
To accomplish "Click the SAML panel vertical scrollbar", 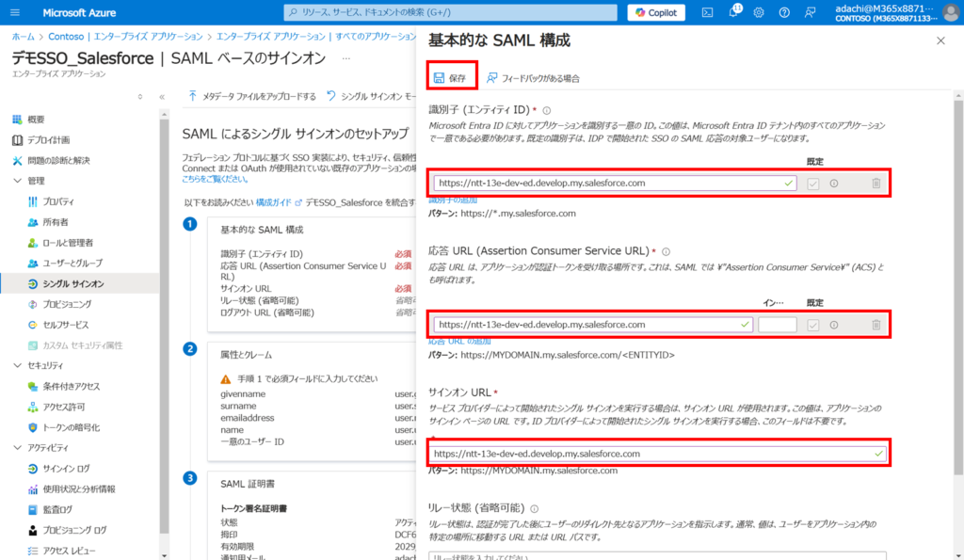I will point(957,288).
